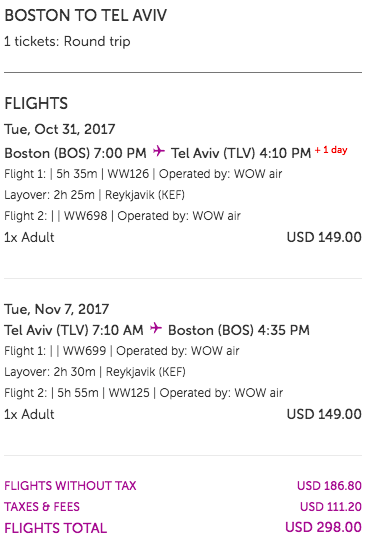Image resolution: width=367 pixels, height=544 pixels.
Task: Click the return flight purple airplane icon
Action: (x=156, y=328)
